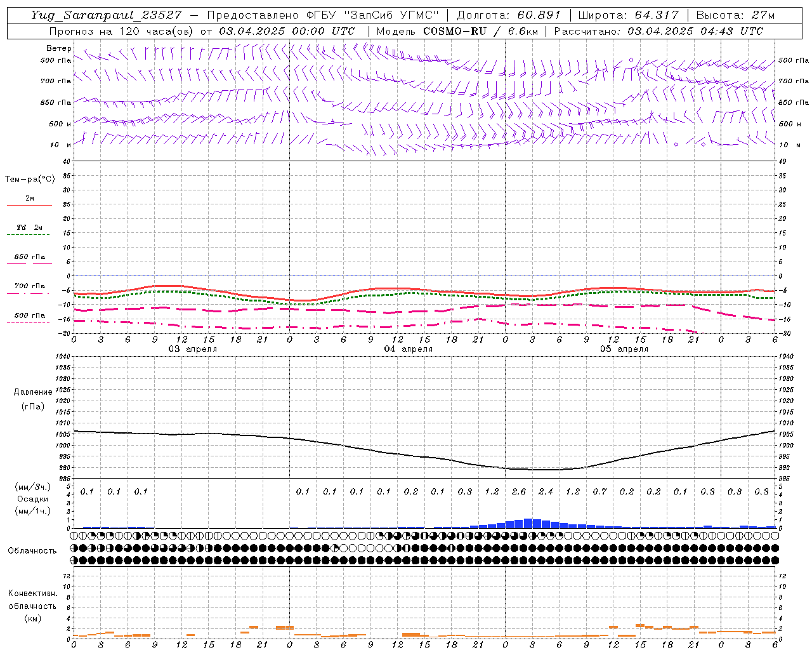Click the Конвективн. облачность panel label
Screen dimensions: 812x650
pos(32,606)
